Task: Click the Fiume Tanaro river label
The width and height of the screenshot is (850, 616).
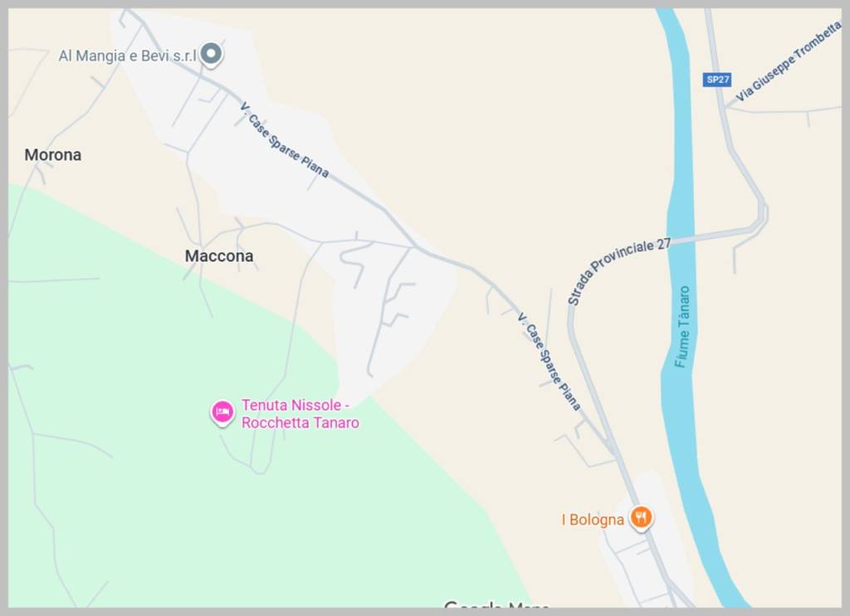Action: pyautogui.click(x=682, y=327)
